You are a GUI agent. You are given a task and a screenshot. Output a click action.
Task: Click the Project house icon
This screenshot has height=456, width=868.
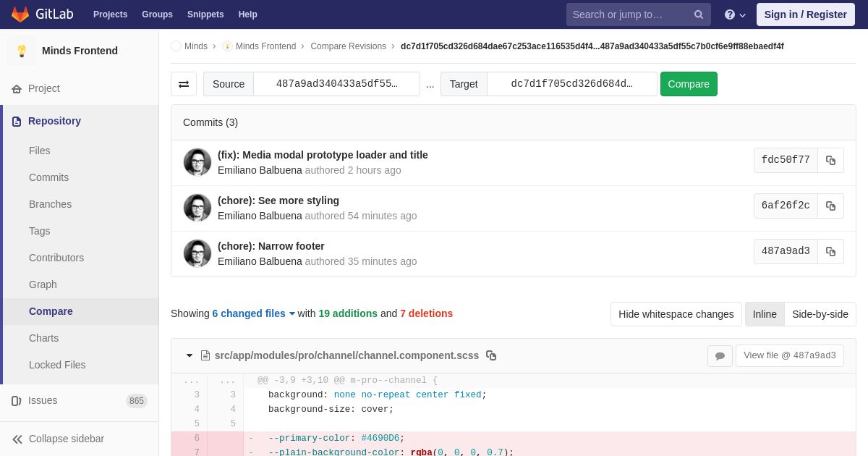[17, 88]
